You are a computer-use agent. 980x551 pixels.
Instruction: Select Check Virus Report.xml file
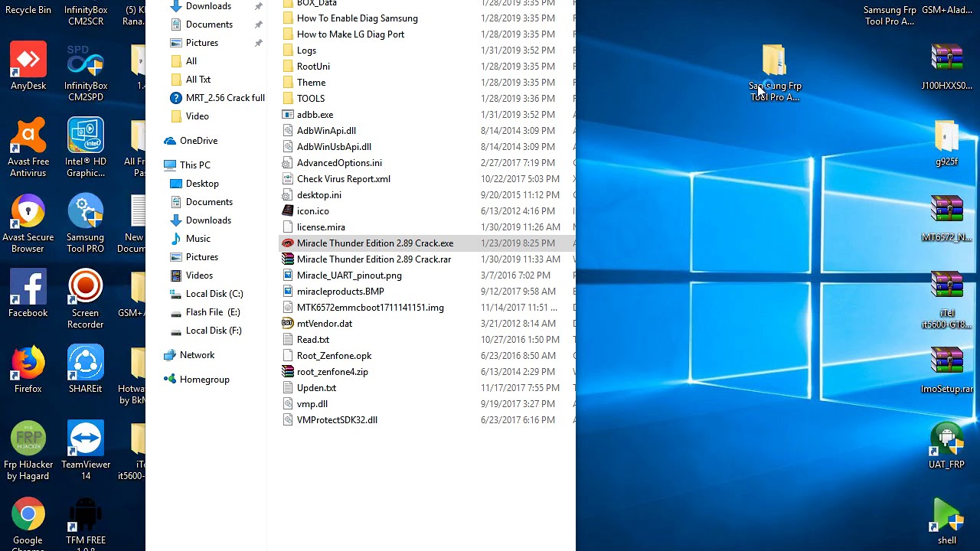tap(344, 179)
